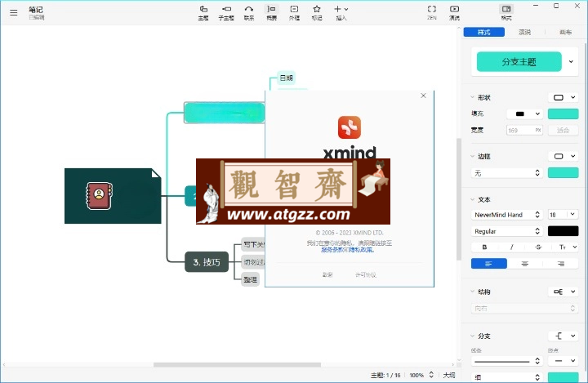Select the 联系 relationship tool

(249, 13)
